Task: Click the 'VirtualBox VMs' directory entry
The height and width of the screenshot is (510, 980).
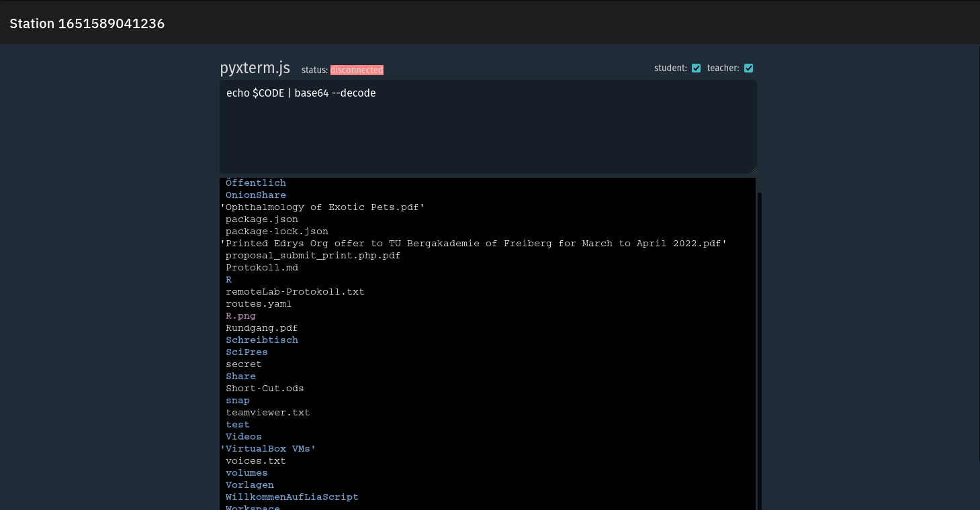Action: (268, 449)
